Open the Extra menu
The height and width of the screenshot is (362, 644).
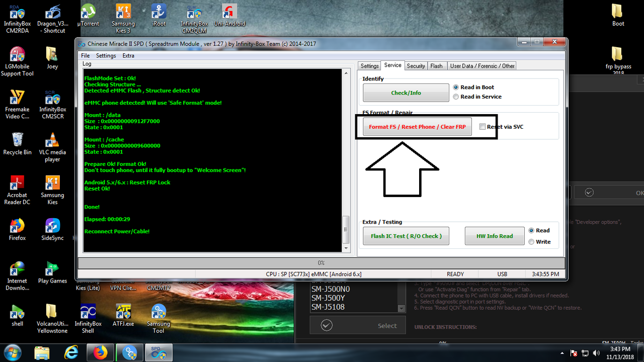(x=128, y=56)
